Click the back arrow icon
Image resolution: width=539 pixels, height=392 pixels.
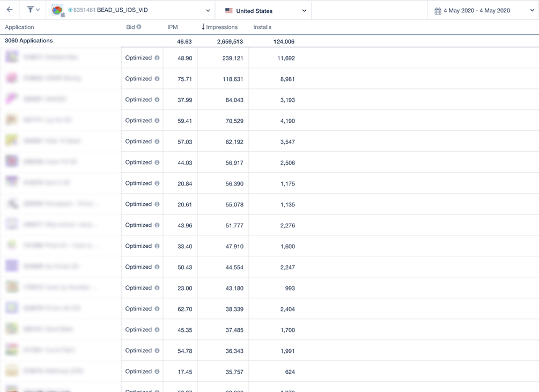[x=10, y=10]
